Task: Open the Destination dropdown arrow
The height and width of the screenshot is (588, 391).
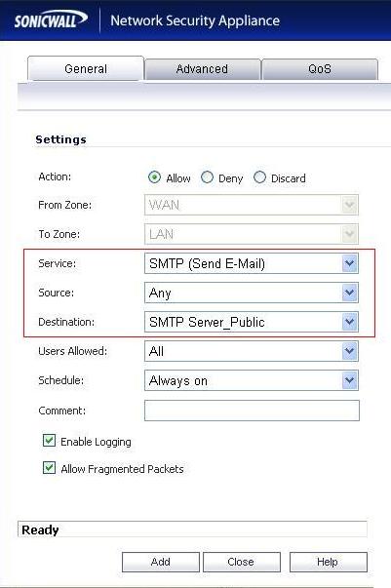Action: [349, 322]
